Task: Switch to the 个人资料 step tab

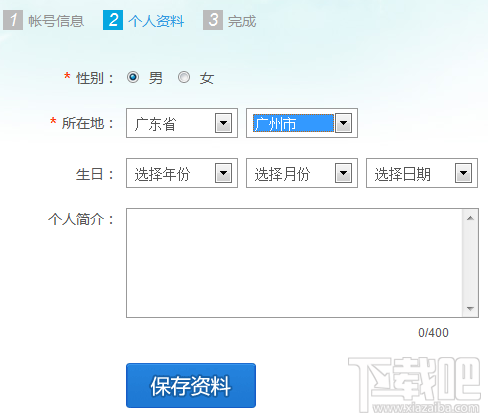Action: 156,21
